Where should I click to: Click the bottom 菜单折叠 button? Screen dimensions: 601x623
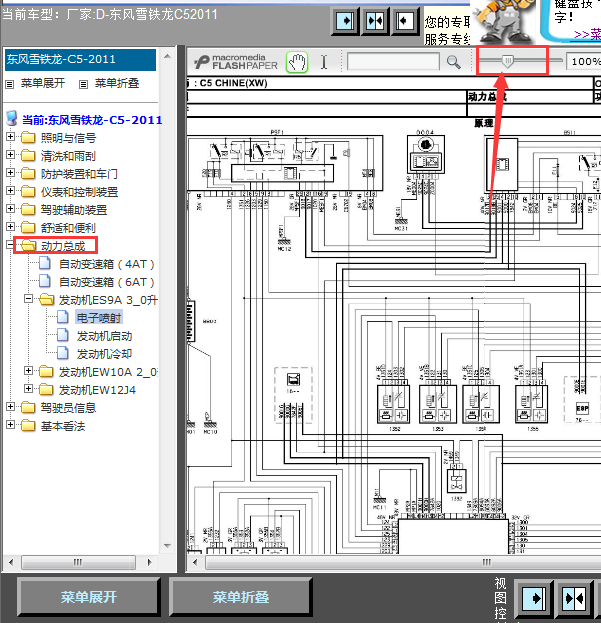point(240,597)
